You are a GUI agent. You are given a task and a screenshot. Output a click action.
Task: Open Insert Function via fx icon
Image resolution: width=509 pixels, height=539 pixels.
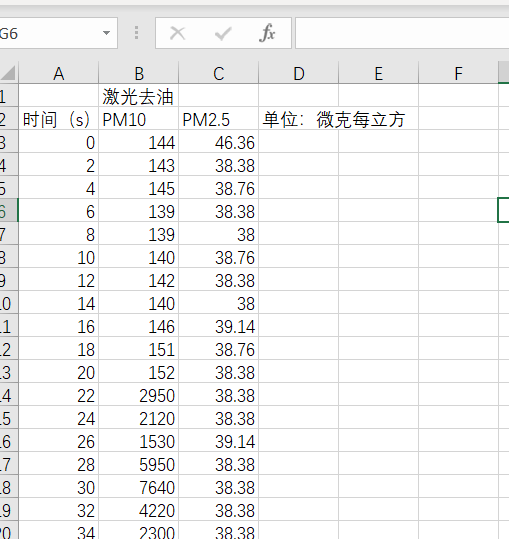(x=267, y=33)
